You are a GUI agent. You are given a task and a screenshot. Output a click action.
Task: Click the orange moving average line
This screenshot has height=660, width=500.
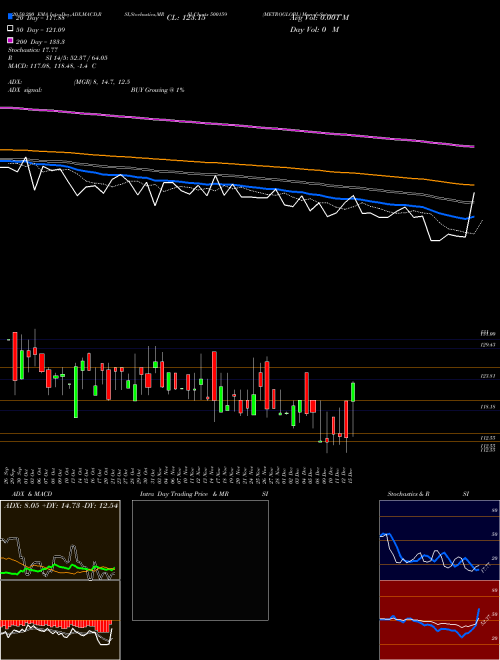tap(236, 164)
